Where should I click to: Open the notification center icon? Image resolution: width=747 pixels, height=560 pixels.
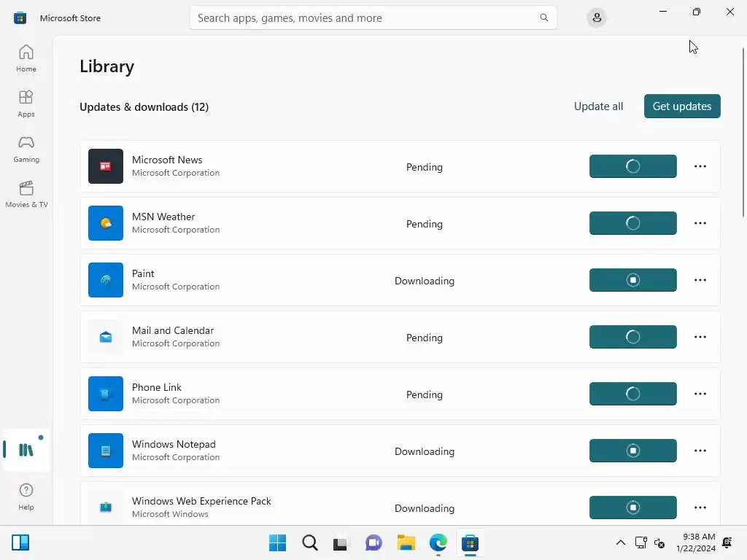pos(727,542)
